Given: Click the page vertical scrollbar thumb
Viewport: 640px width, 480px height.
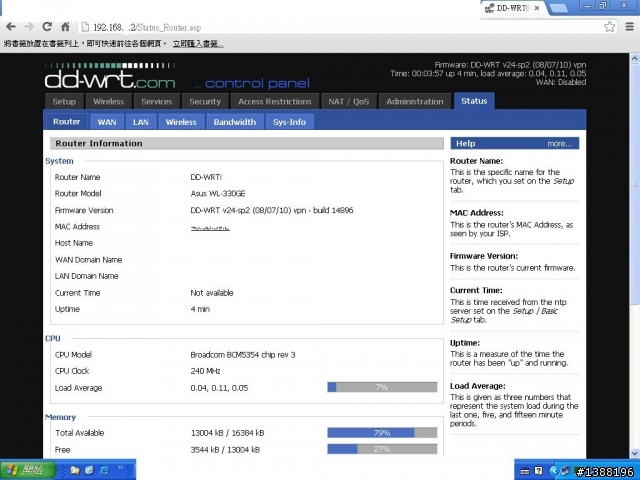Looking at the screenshot, I should pyautogui.click(x=635, y=184).
